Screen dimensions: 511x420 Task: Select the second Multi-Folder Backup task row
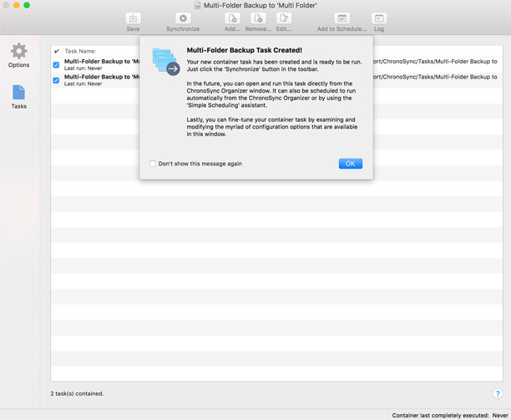click(276, 80)
